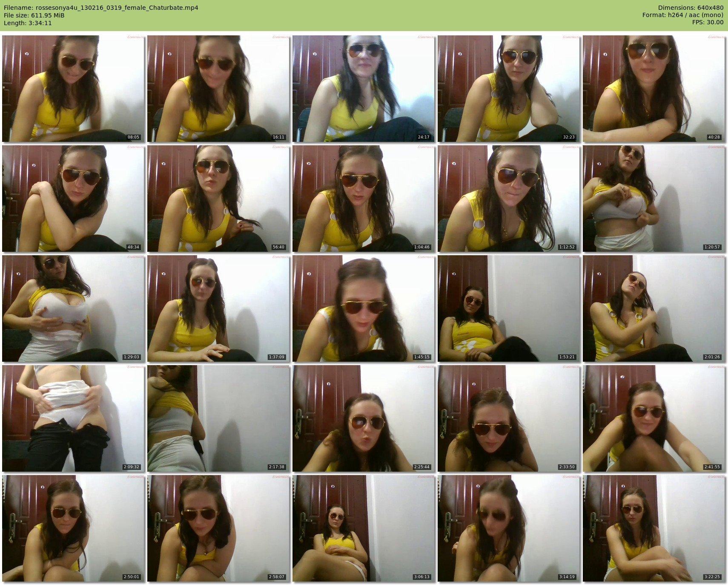Viewport: 728px width, 585px height.
Task: Open the thumbnail stamped 3:22:25
Action: [x=654, y=528]
